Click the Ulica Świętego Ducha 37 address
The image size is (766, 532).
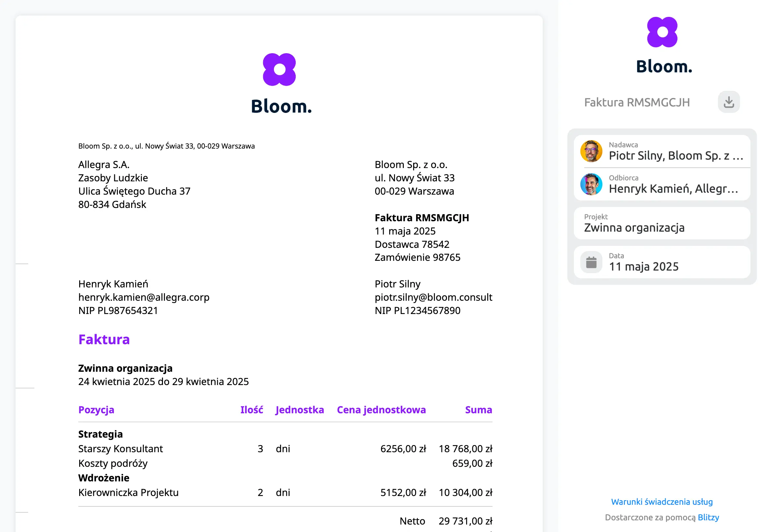(134, 191)
